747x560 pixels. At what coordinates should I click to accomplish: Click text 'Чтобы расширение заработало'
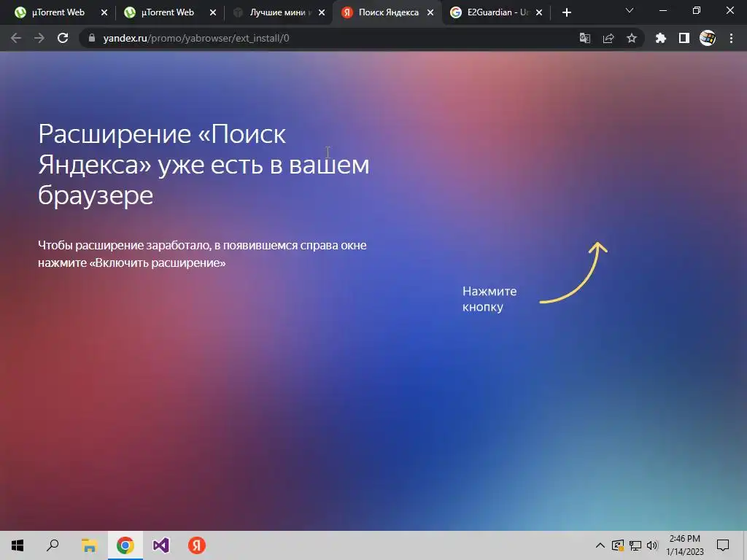(124, 246)
